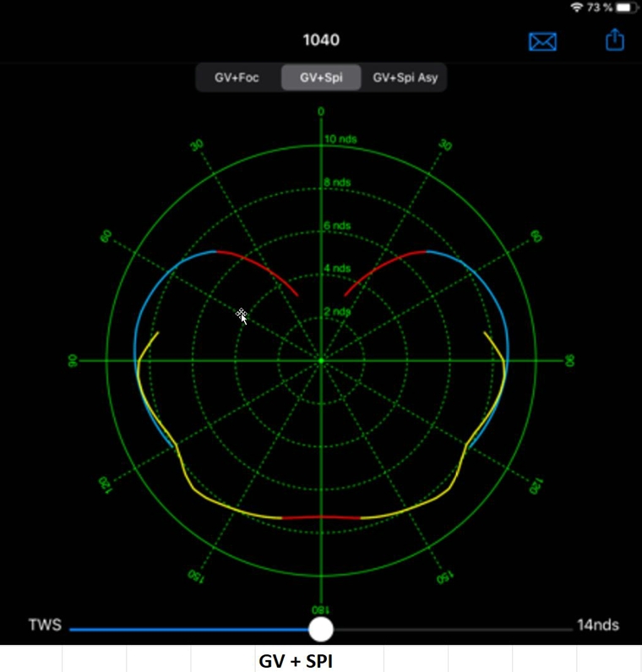Tap the Wi-Fi status icon

pyautogui.click(x=577, y=7)
